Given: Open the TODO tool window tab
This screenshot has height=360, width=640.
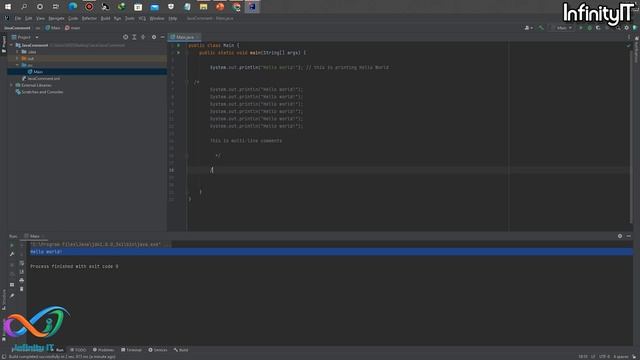Looking at the screenshot, I should click(x=78, y=350).
